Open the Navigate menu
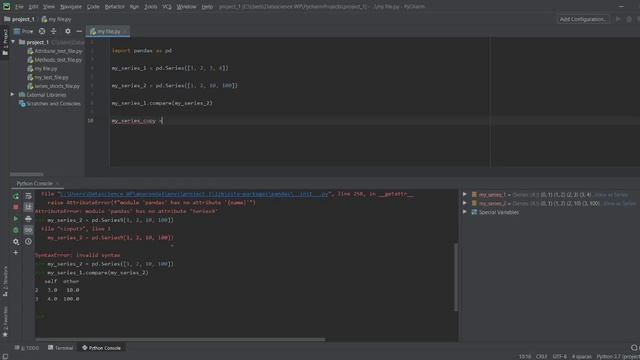The height and width of the screenshot is (360, 640). point(71,7)
